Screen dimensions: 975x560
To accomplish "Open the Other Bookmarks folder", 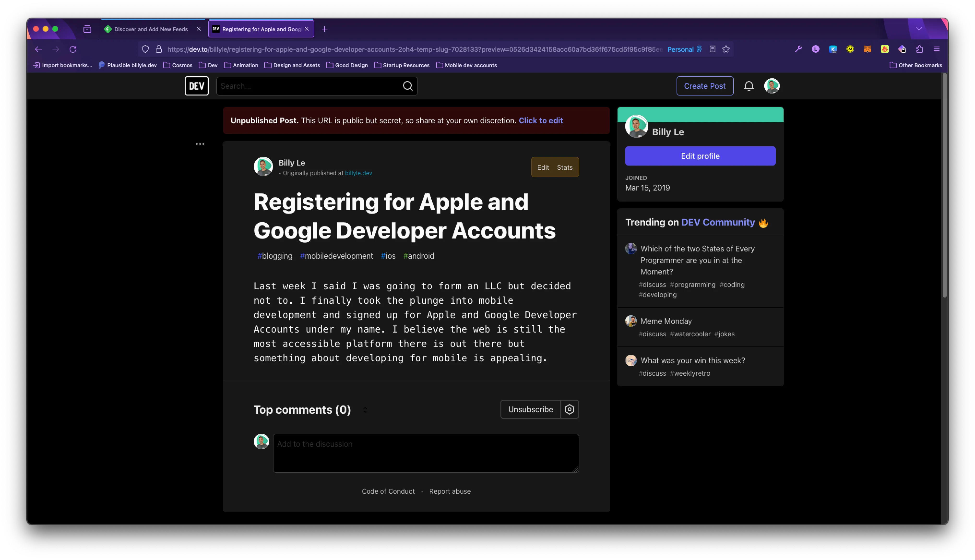I will point(916,66).
